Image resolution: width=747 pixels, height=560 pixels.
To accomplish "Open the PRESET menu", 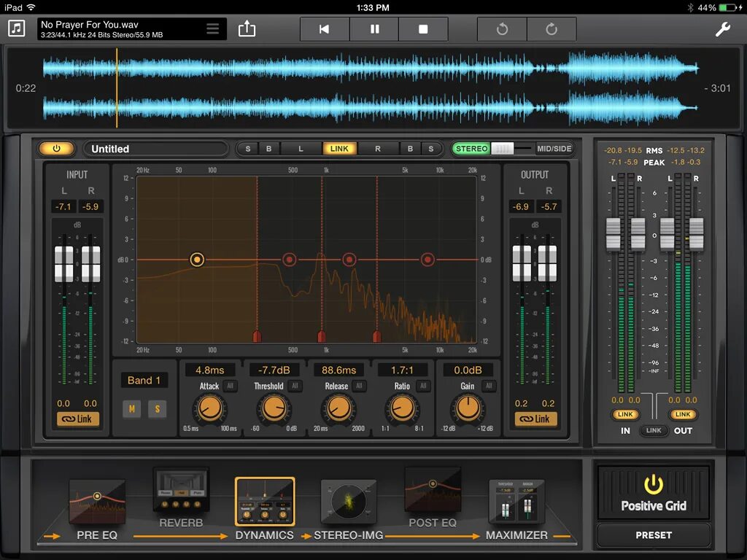I will coord(653,535).
